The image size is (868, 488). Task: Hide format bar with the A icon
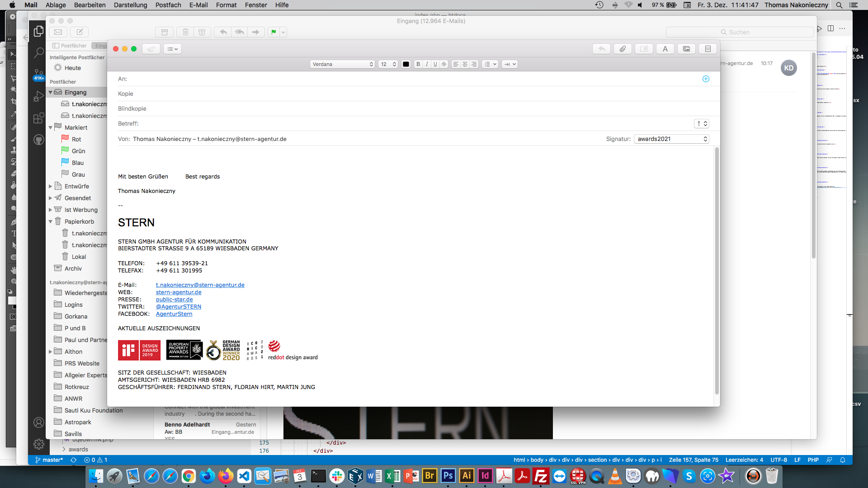[x=665, y=49]
